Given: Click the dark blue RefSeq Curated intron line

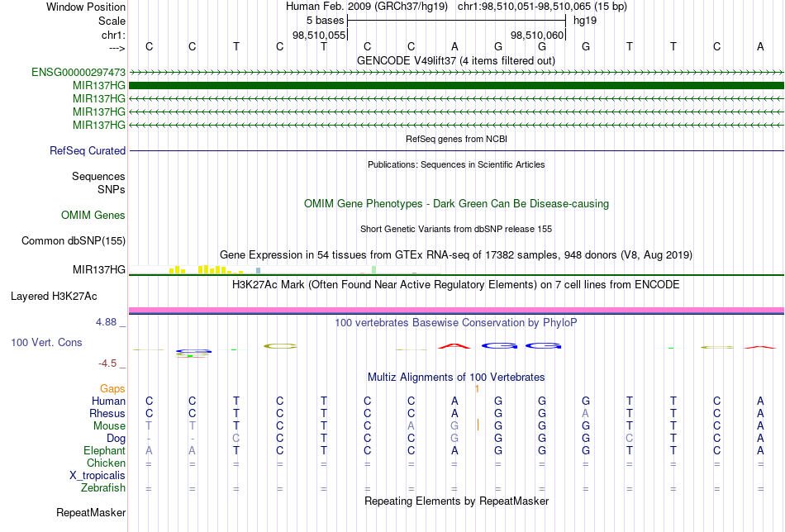Looking at the screenshot, I should coord(456,150).
